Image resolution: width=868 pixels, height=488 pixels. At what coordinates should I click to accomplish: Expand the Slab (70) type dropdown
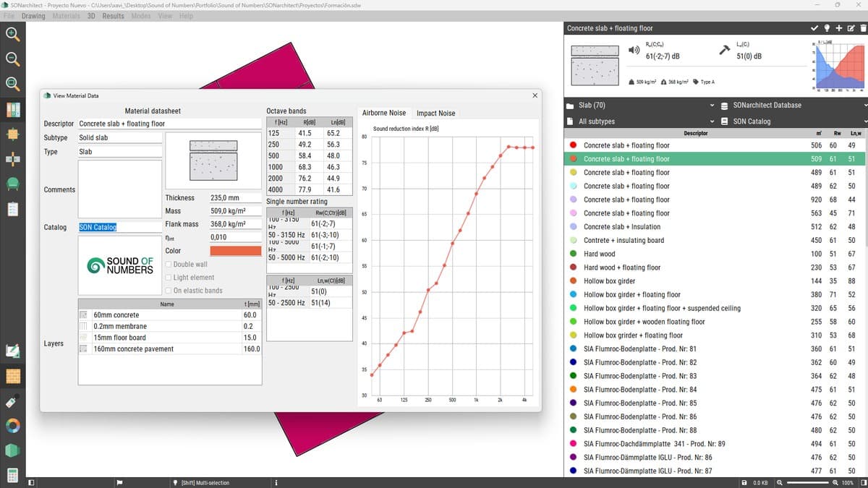click(641, 106)
